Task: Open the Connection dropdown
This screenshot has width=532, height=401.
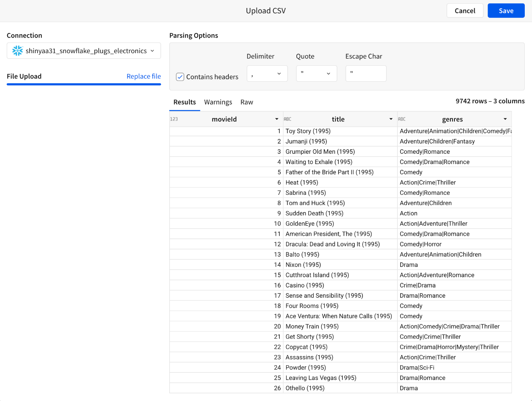Action: click(84, 51)
